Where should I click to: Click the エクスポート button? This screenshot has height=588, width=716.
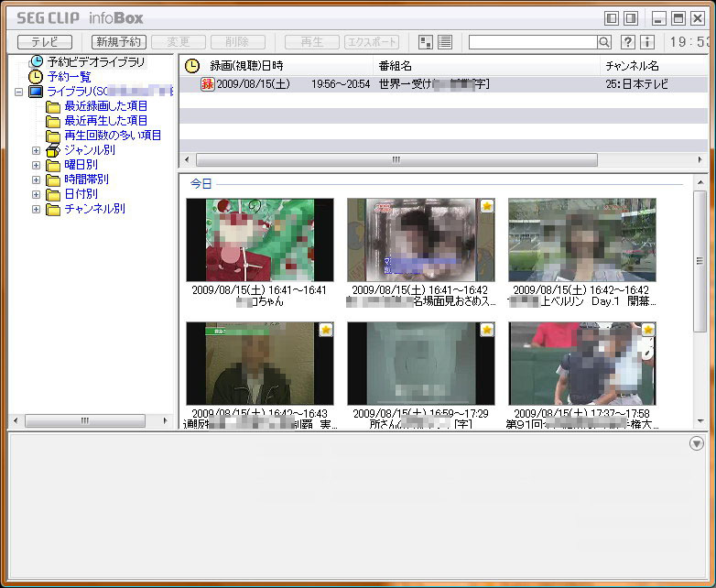tap(372, 42)
